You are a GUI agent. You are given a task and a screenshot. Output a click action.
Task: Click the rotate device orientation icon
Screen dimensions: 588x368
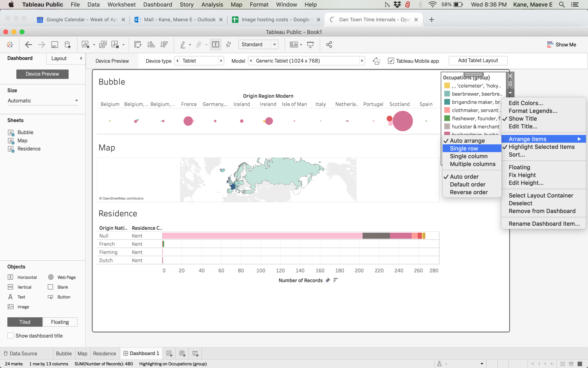tap(376, 61)
